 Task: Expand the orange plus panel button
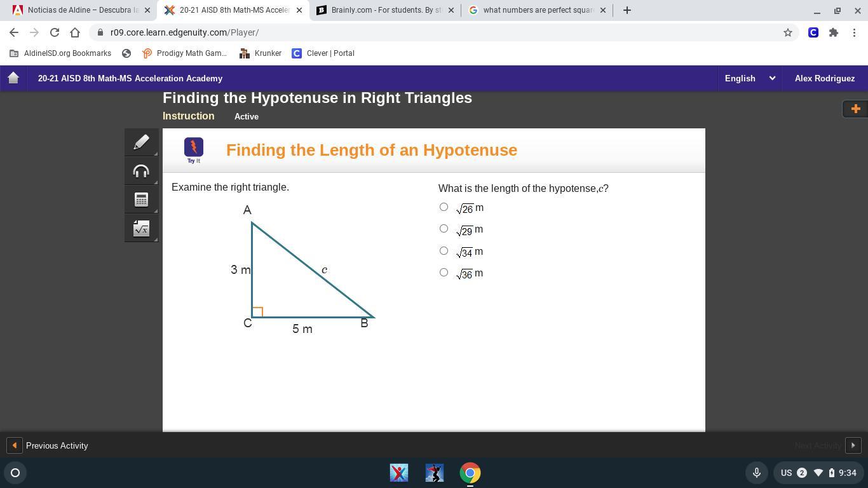point(855,109)
